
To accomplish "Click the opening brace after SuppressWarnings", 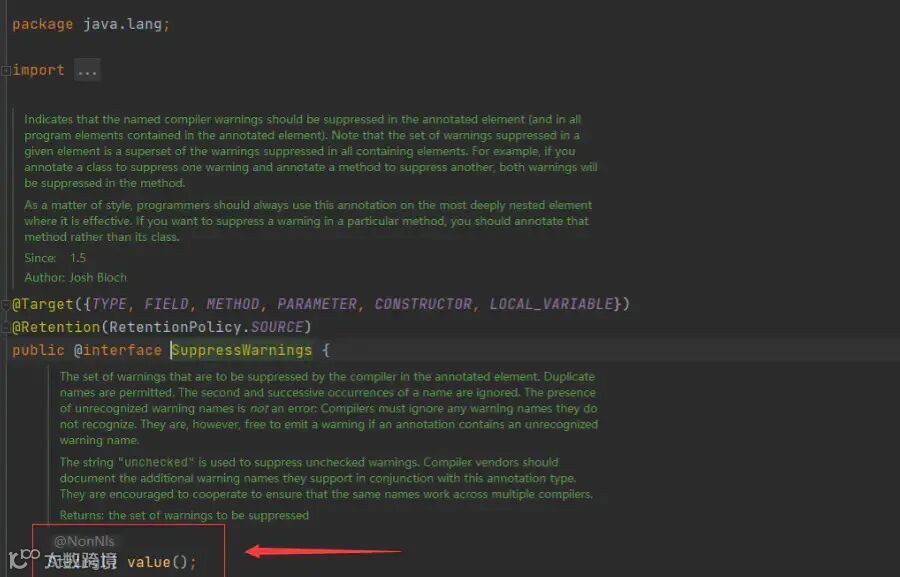I will pos(326,350).
